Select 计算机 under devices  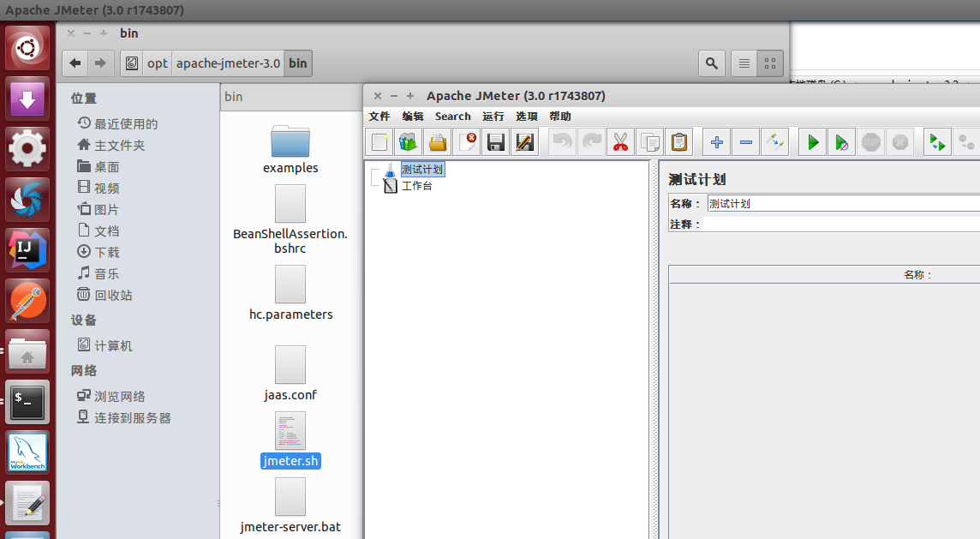coord(105,345)
